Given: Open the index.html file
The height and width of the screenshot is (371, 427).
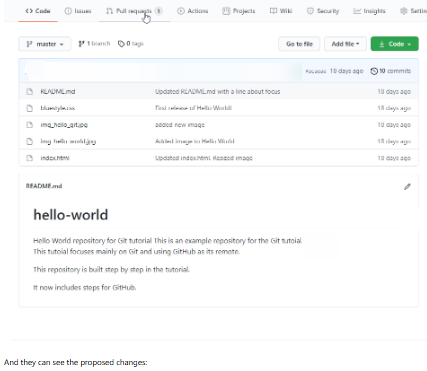Looking at the screenshot, I should [55, 158].
